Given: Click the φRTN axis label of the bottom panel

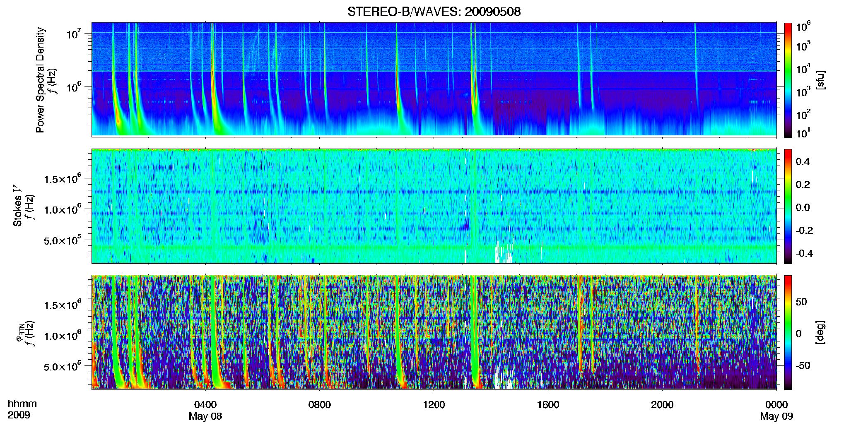Looking at the screenshot, I should pyautogui.click(x=19, y=332).
